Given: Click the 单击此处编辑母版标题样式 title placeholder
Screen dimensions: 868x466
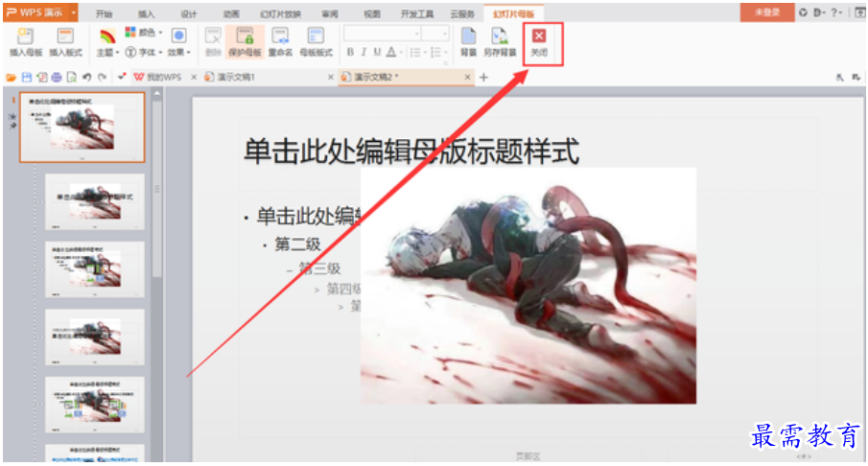Looking at the screenshot, I should tap(411, 151).
